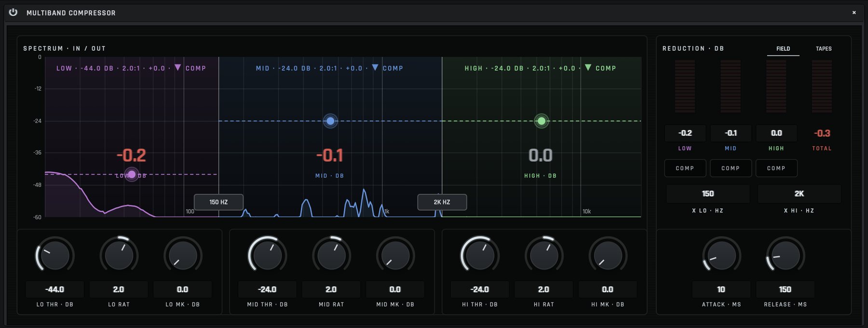Viewport: 868px width, 328px height.
Task: Click the large -0.1 MID readout in spectrum
Action: pyautogui.click(x=330, y=155)
